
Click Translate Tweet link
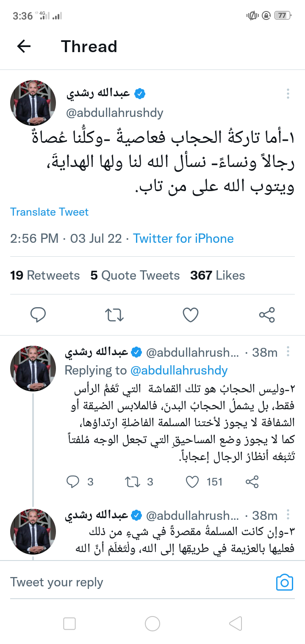coord(50,212)
